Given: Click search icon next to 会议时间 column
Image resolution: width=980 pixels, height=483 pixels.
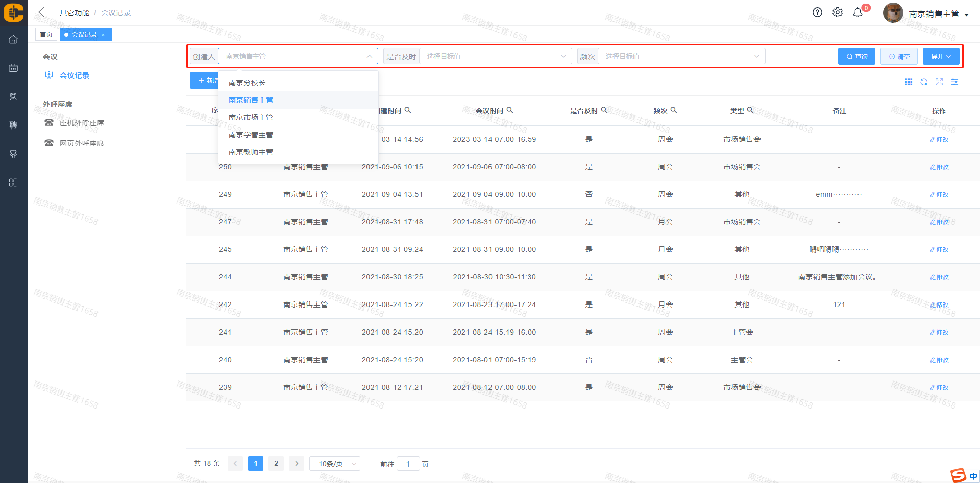Looking at the screenshot, I should [510, 110].
